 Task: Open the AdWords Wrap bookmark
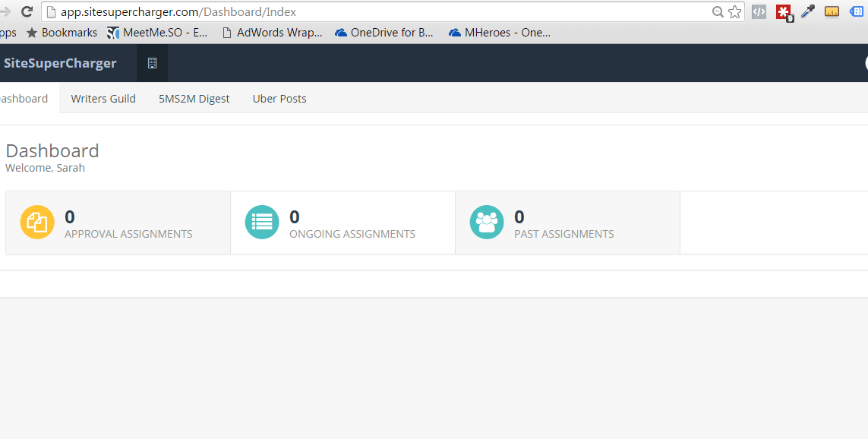coord(273,33)
